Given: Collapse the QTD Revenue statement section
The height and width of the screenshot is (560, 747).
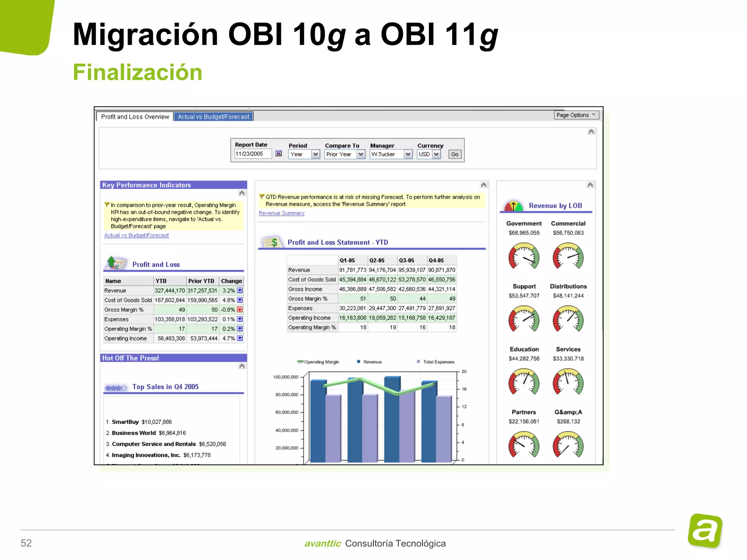Looking at the screenshot, I should [x=484, y=185].
